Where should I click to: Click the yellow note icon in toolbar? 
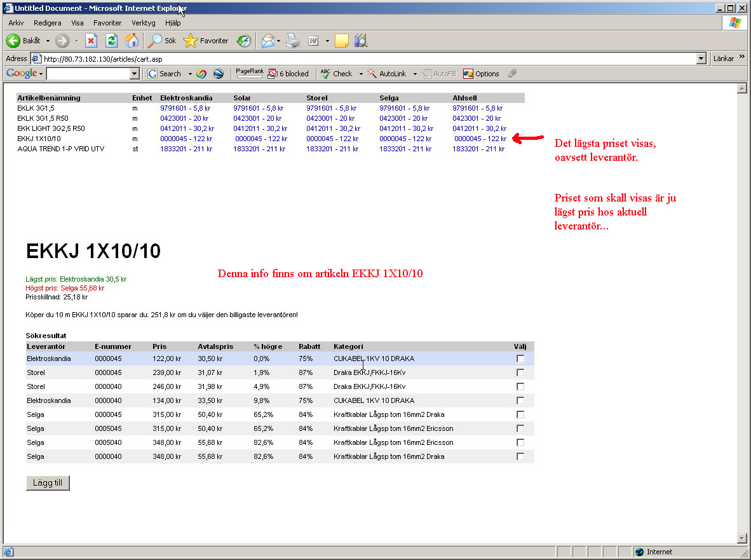click(341, 41)
